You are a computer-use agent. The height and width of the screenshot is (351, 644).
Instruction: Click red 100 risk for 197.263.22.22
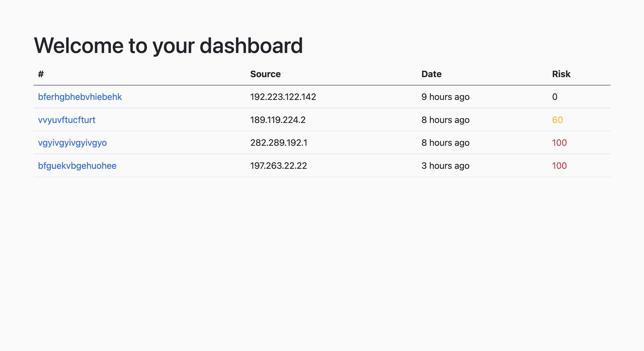[x=559, y=165]
